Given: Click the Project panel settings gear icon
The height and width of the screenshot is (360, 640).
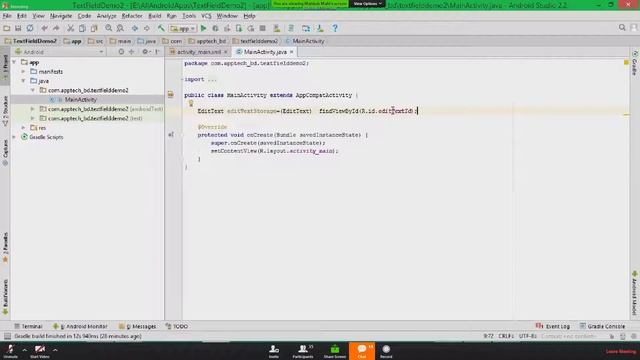Looking at the screenshot, I should click(145, 52).
